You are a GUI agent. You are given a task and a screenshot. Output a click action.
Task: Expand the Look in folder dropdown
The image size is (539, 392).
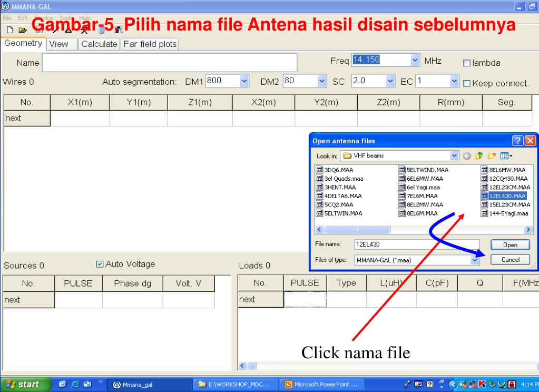455,156
